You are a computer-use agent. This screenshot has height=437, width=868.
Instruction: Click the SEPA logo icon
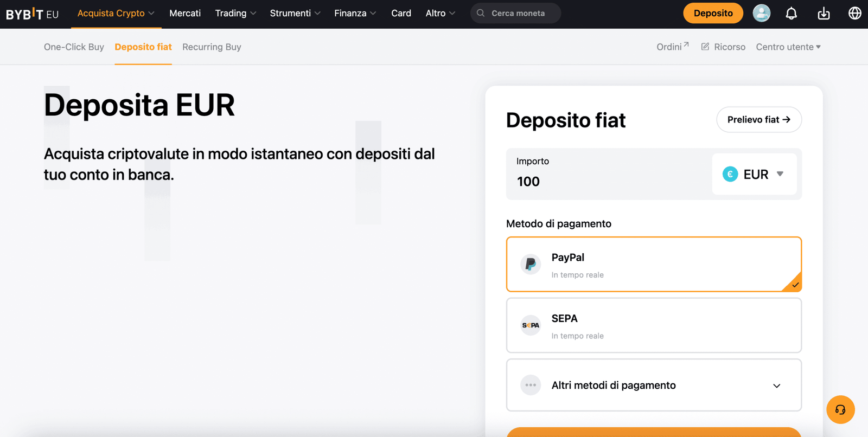coord(531,325)
